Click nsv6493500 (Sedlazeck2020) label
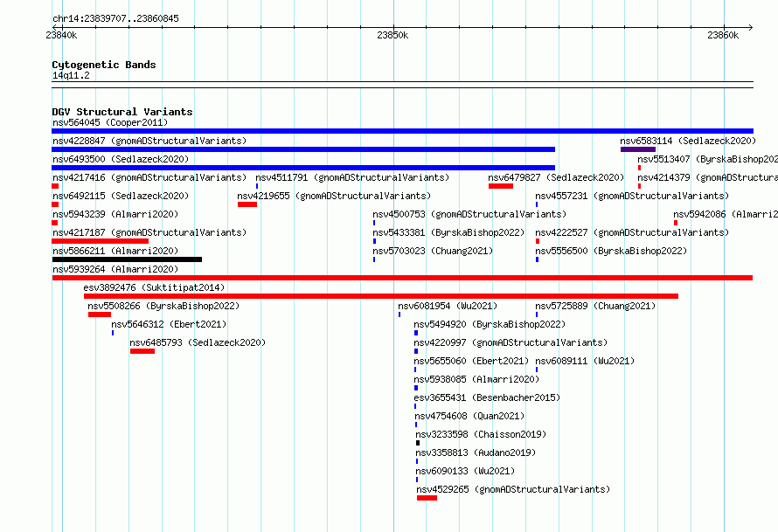 [x=121, y=159]
